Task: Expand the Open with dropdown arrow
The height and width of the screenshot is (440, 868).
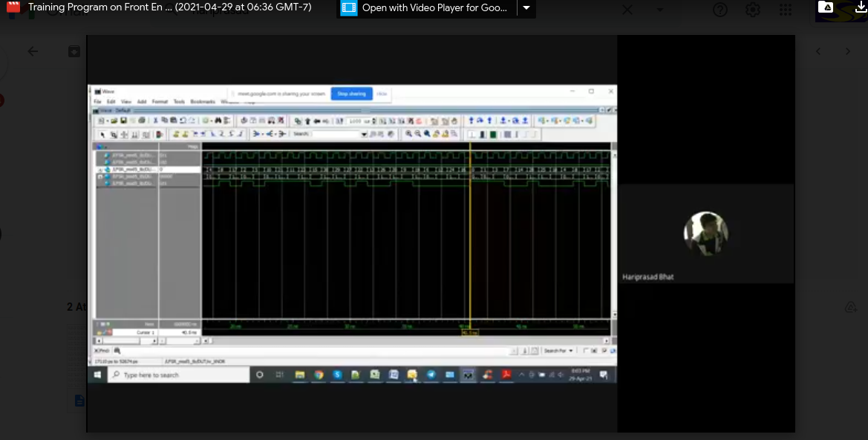Action: pos(526,8)
